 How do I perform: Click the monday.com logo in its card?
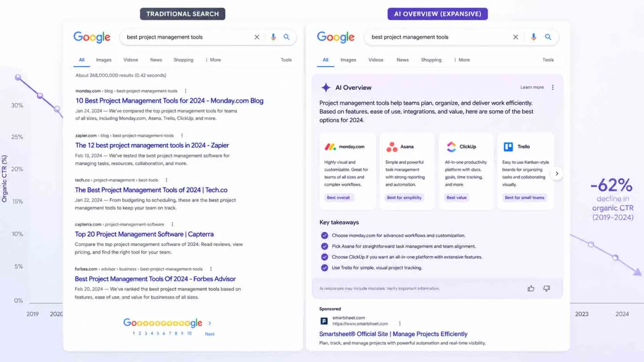330,147
